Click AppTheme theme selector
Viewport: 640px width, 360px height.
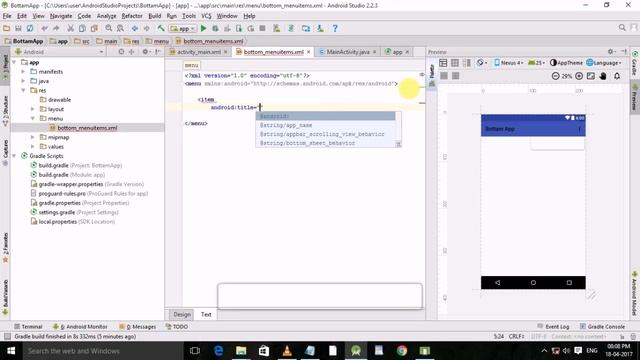(566, 63)
